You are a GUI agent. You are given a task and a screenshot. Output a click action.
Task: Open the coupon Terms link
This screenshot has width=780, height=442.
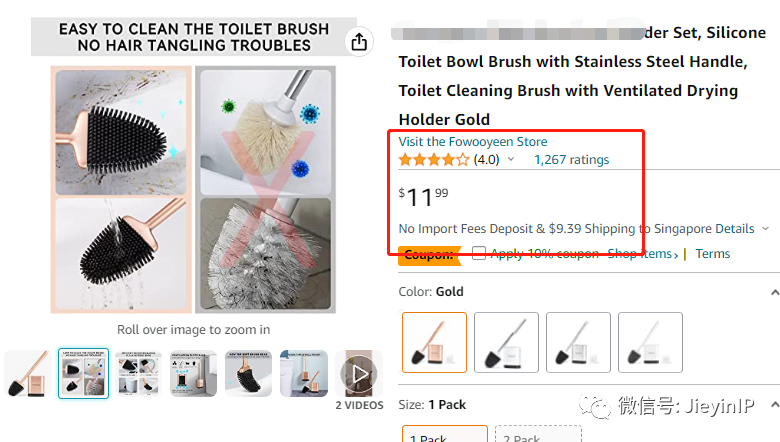pos(713,254)
